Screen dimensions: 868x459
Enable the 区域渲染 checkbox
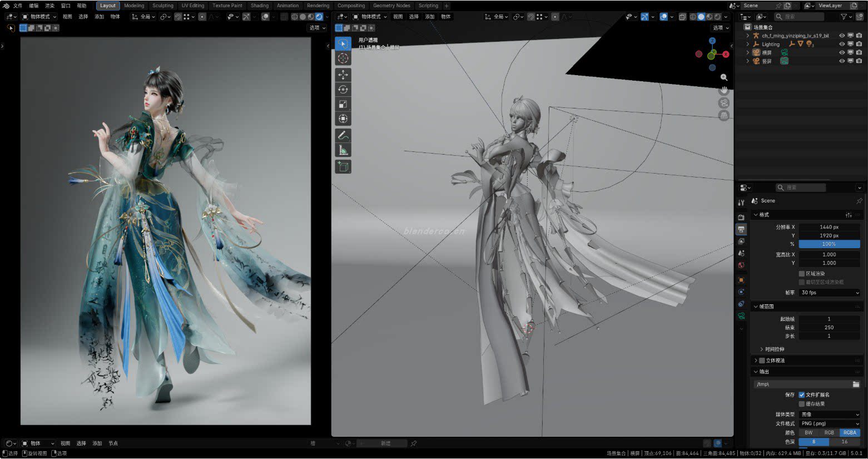coord(802,274)
